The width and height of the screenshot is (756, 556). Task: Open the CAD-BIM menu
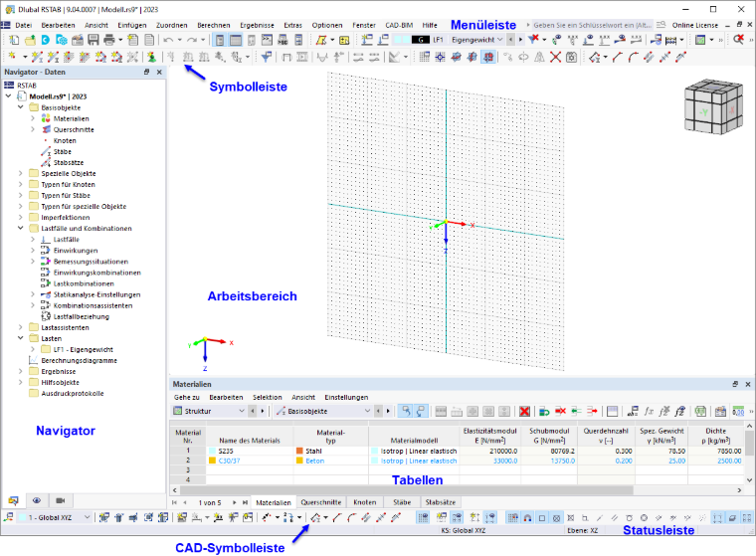(399, 25)
